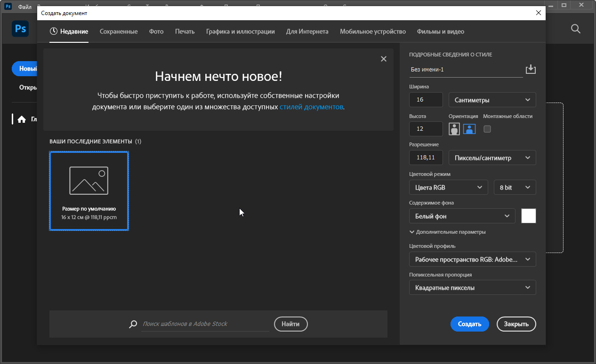
Task: Collapse the Дополнительные параметры section
Action: [447, 232]
